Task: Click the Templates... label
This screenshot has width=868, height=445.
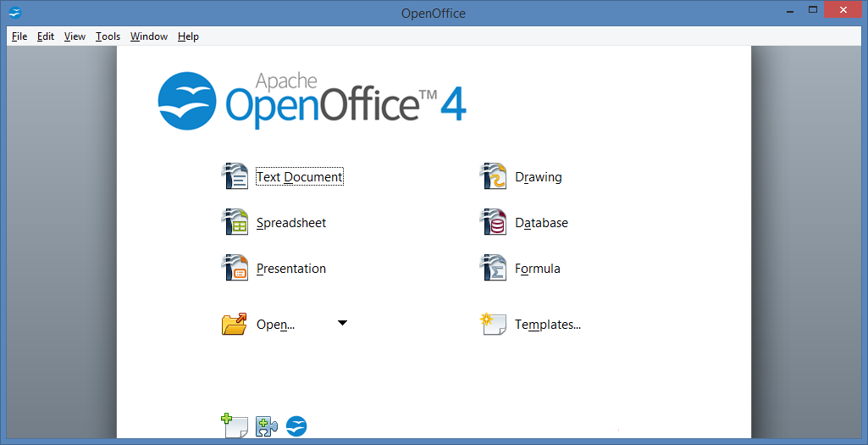Action: (x=548, y=325)
